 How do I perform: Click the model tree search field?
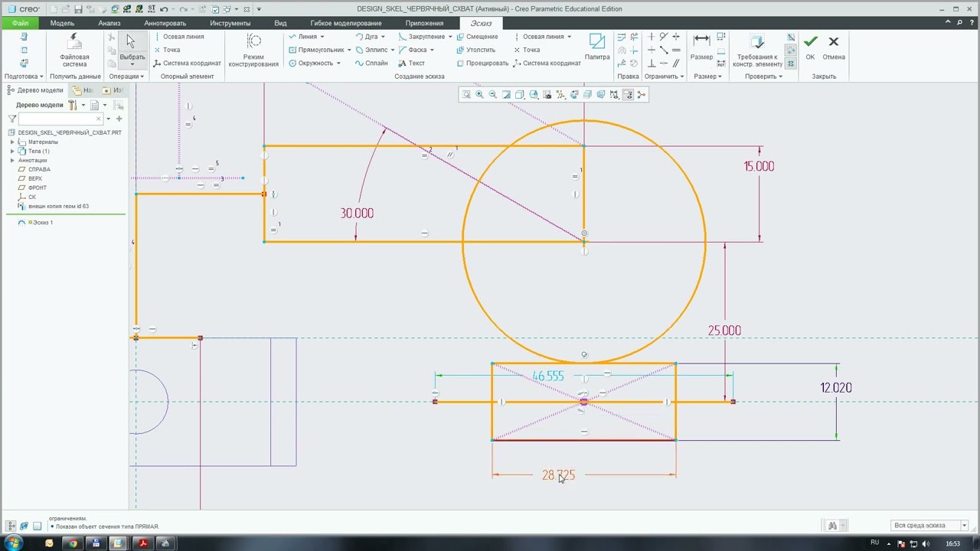(60, 119)
